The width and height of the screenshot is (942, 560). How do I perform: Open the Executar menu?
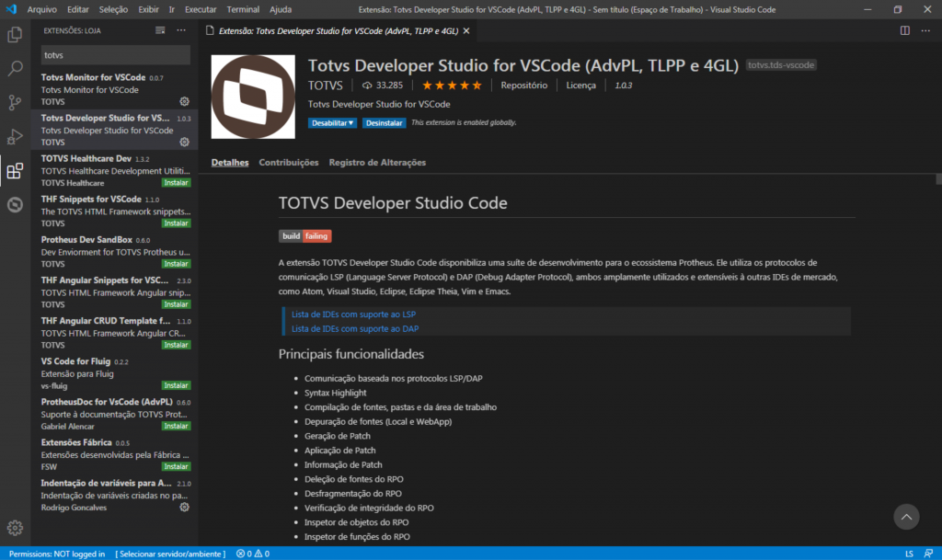201,9
